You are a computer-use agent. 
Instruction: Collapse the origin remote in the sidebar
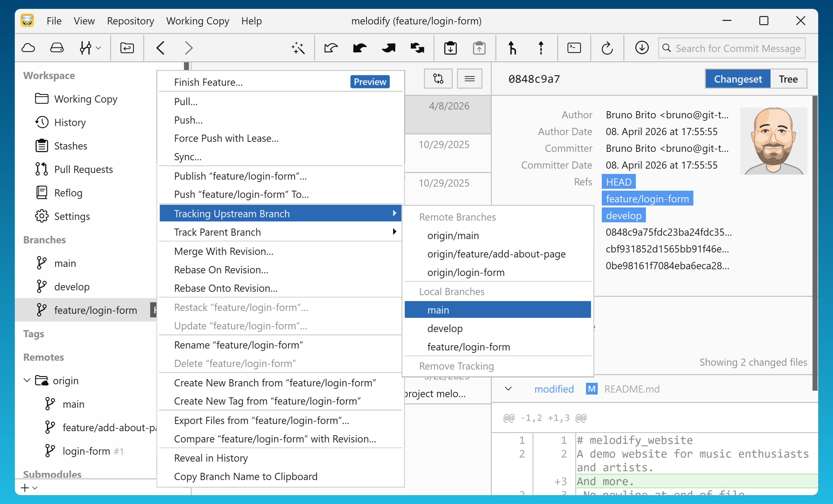pyautogui.click(x=27, y=380)
